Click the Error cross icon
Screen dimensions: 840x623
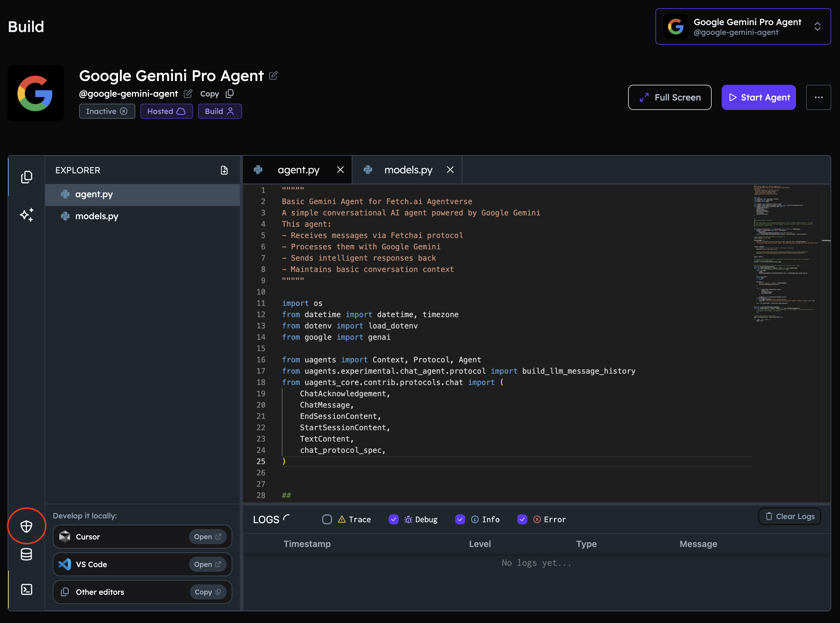[x=537, y=519]
